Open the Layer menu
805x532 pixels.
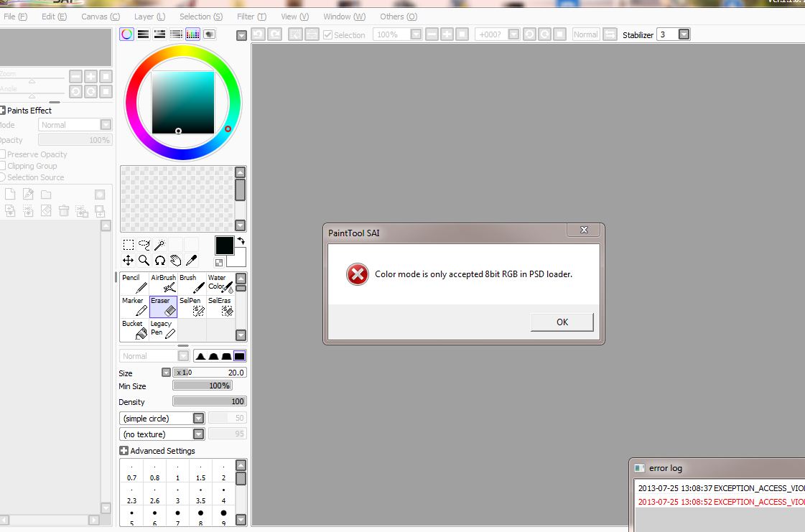(x=150, y=17)
